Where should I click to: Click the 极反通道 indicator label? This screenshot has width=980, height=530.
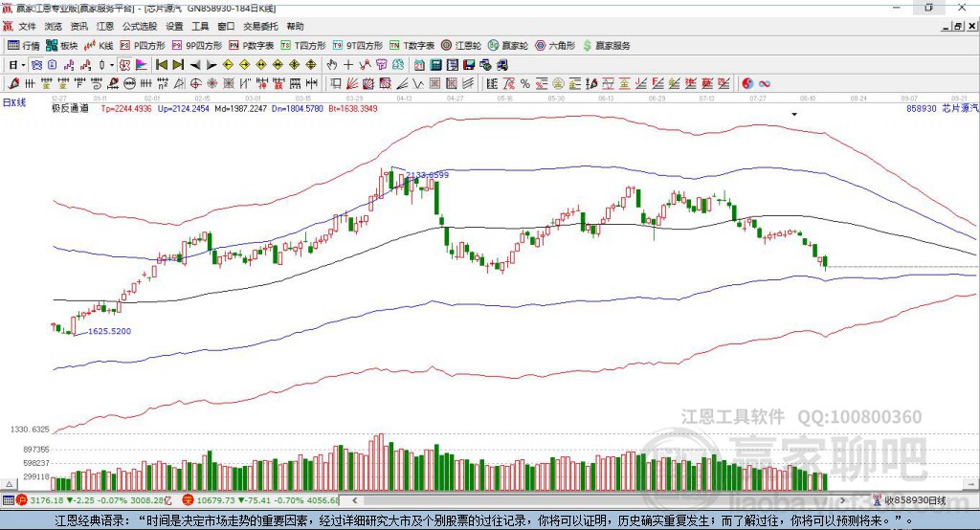pos(70,108)
